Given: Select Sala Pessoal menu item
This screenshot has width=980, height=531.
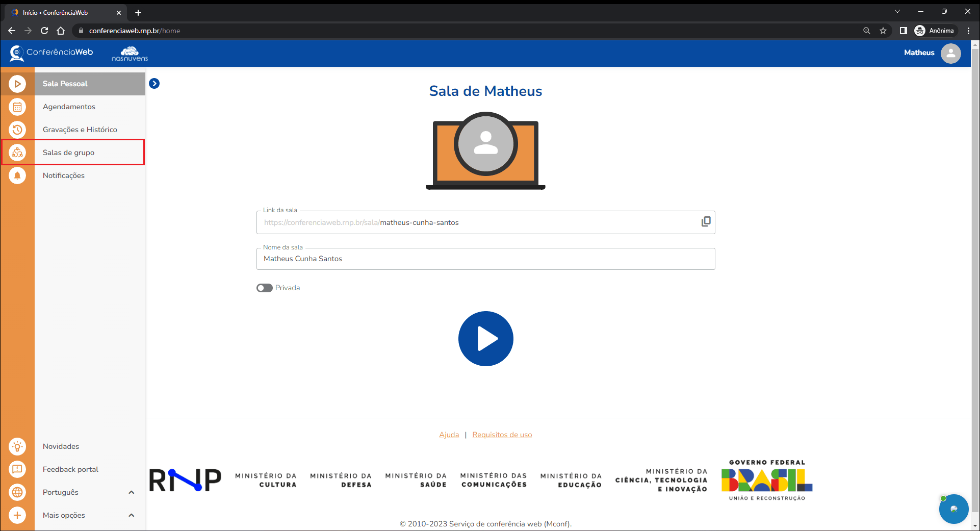Looking at the screenshot, I should coord(65,84).
